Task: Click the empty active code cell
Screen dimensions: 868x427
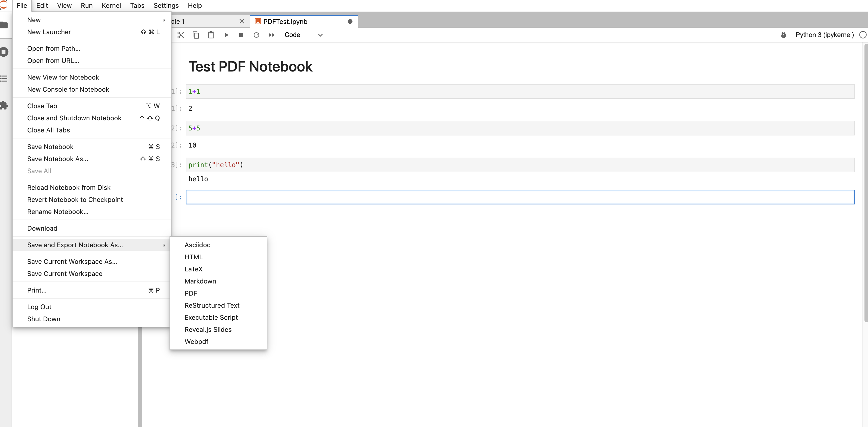Action: pos(520,197)
